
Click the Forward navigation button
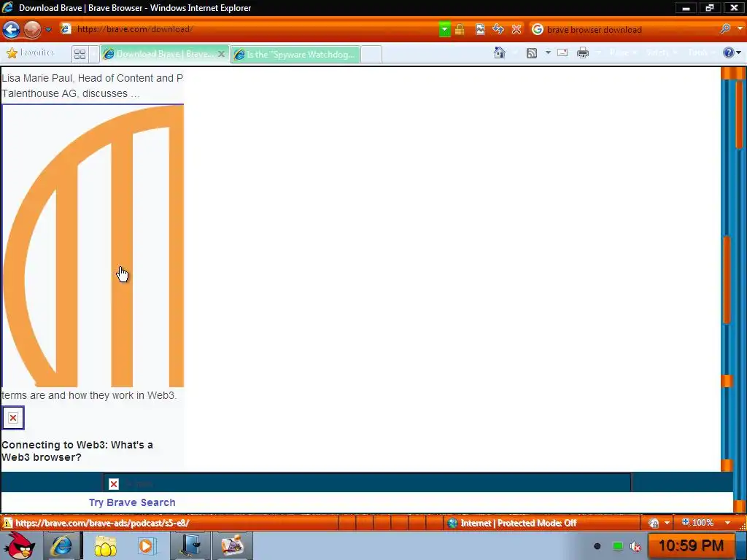tap(32, 29)
